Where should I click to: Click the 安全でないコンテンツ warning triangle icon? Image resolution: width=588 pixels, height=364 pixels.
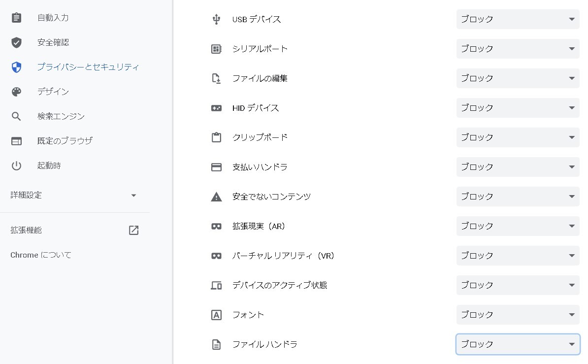216,197
